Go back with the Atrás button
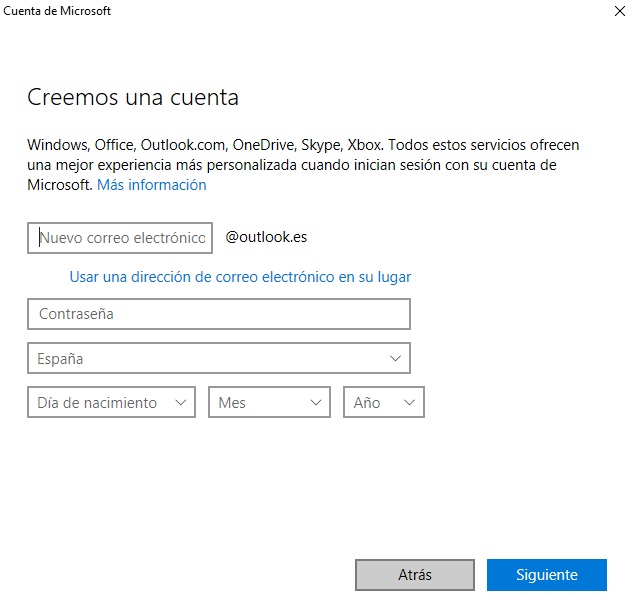Screen dimensions: 638x606 click(x=415, y=575)
